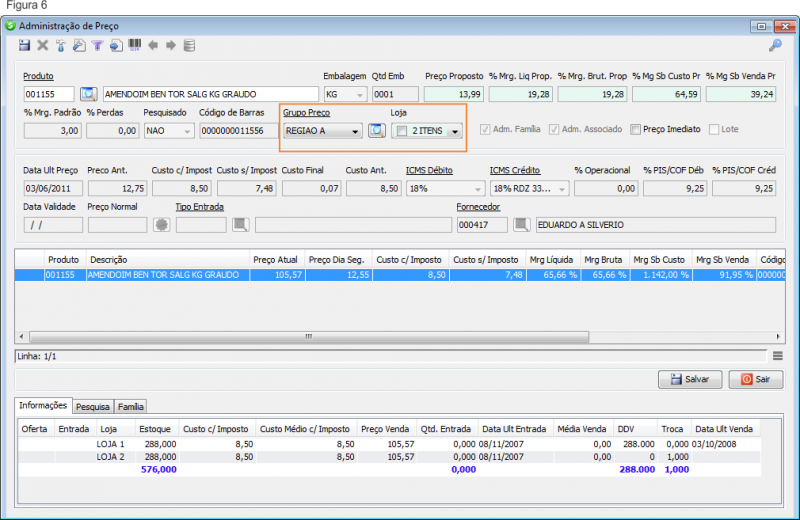Open Grupo Preço search magnifier icon
800x520 pixels.
(x=377, y=131)
